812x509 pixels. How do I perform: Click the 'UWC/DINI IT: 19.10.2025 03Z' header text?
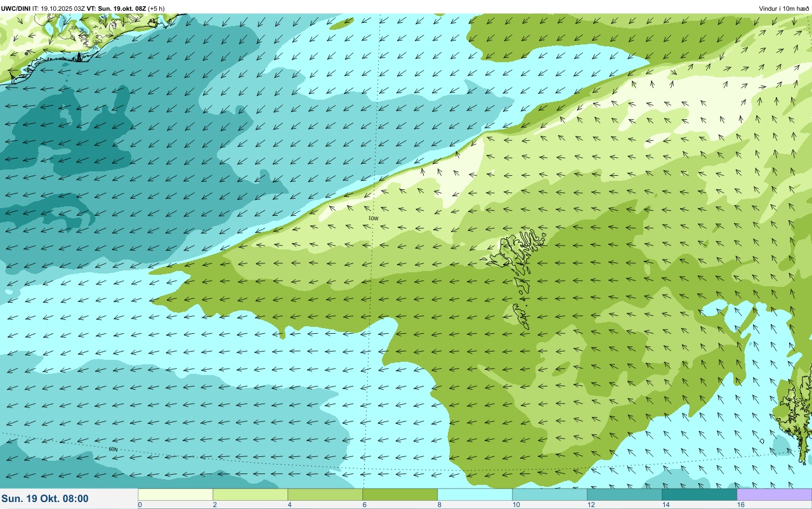(x=43, y=8)
